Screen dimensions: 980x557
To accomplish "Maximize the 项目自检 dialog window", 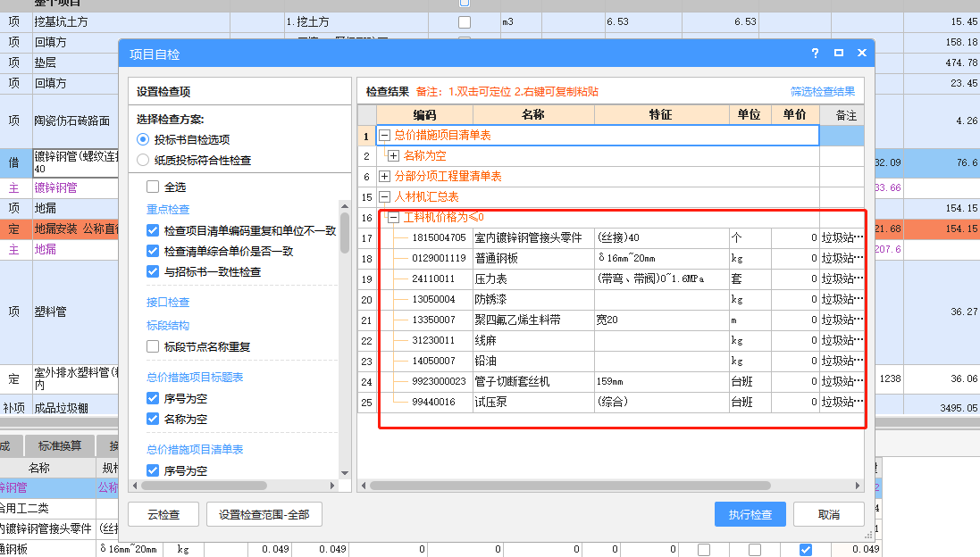I will pyautogui.click(x=837, y=53).
